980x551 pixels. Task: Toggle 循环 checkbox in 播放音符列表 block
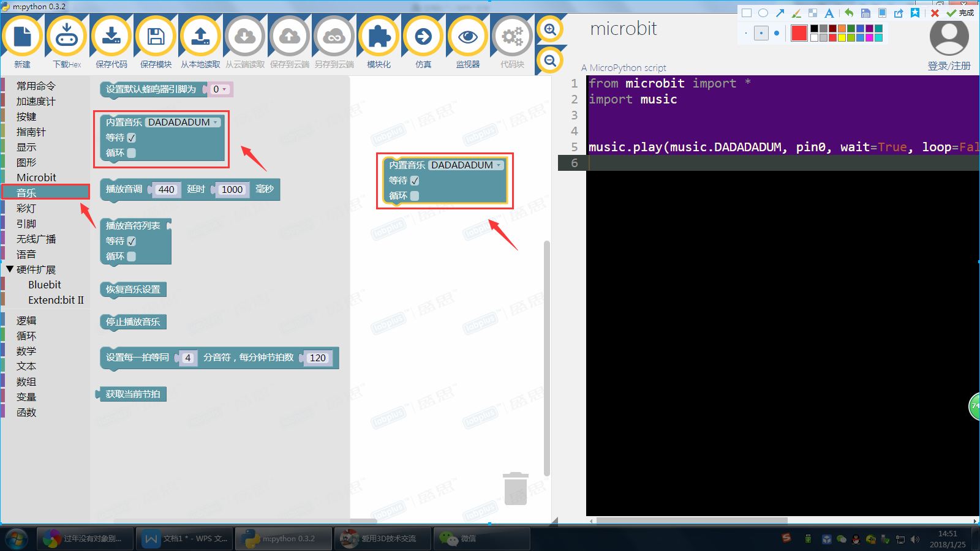click(x=132, y=257)
